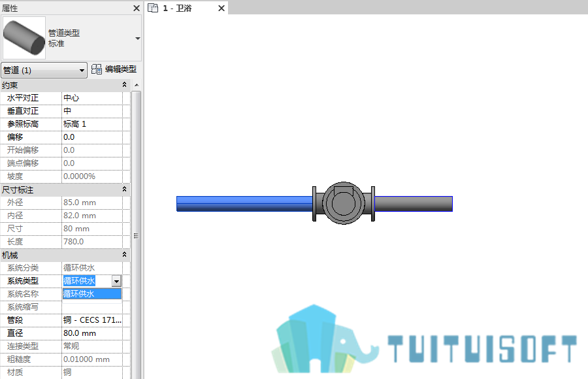Click the properties scrollbar up arrow
The height and width of the screenshot is (379, 588).
pos(137,85)
